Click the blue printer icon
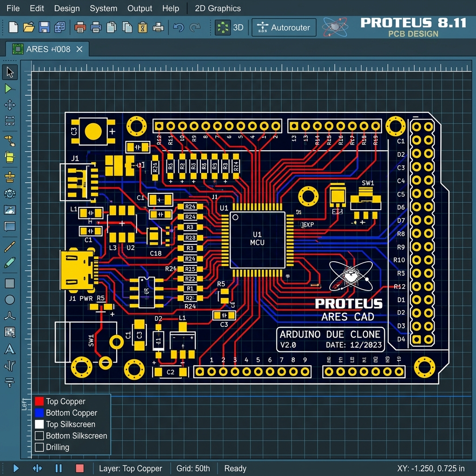The image size is (476, 476). point(96,27)
